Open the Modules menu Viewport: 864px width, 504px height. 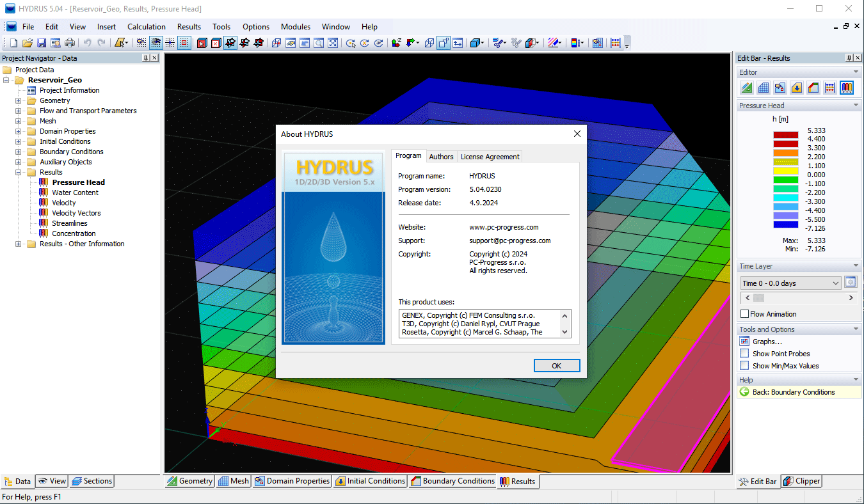[295, 27]
